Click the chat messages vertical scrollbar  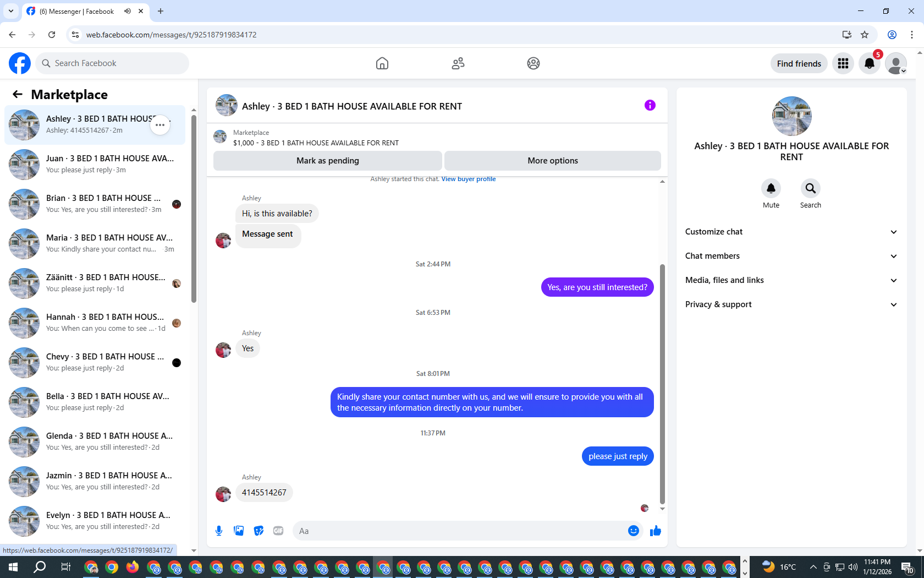pyautogui.click(x=662, y=384)
